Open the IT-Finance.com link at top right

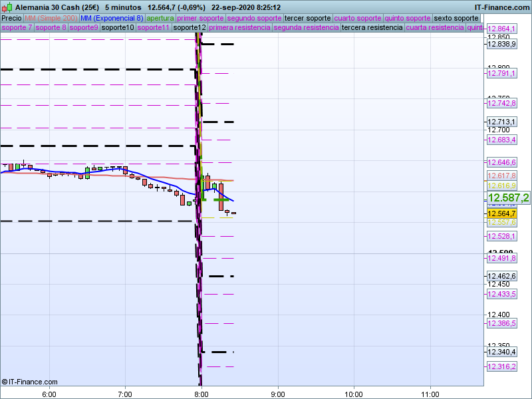point(502,7)
